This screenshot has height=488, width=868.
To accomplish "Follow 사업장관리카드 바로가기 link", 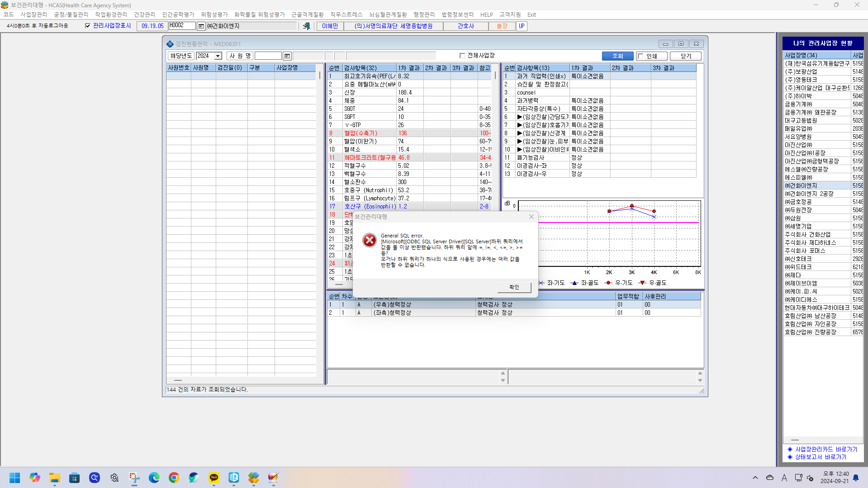I will click(826, 449).
